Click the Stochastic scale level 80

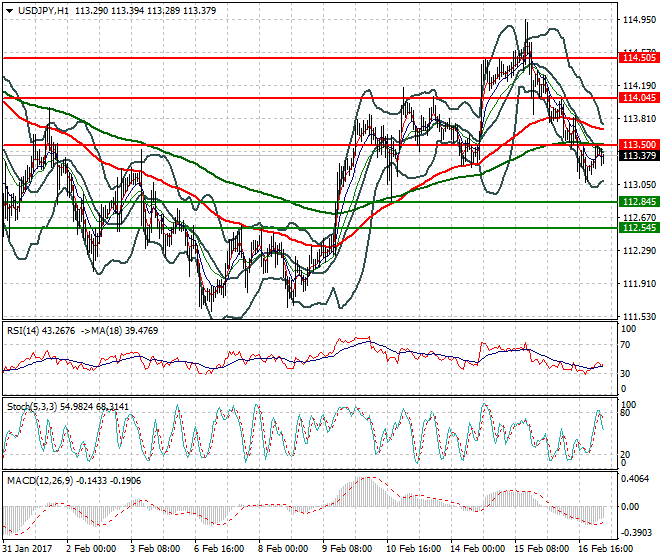tap(625, 413)
